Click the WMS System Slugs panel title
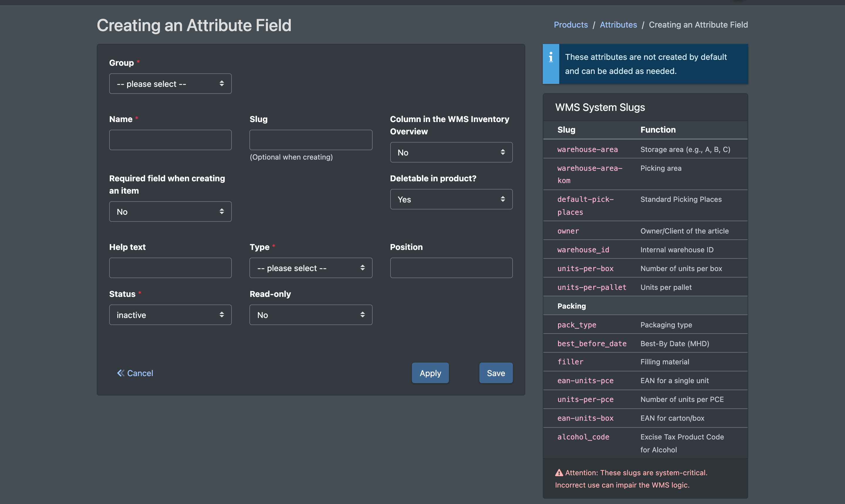This screenshot has width=845, height=504. (600, 107)
